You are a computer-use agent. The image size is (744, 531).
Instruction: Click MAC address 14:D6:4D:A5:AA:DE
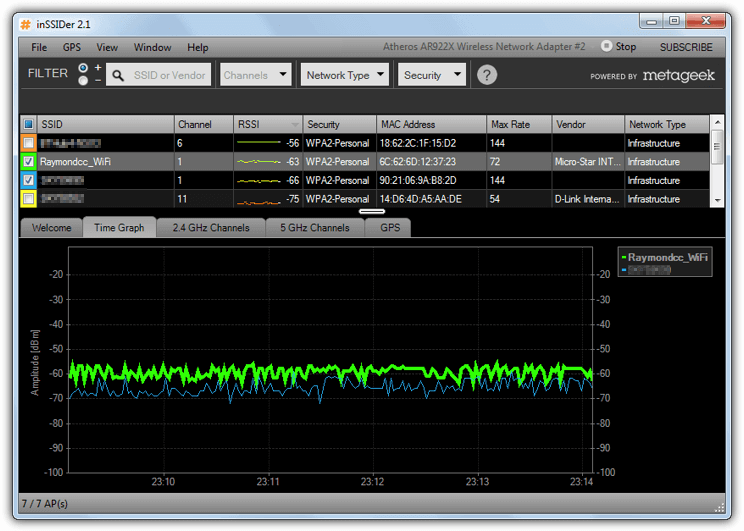420,199
